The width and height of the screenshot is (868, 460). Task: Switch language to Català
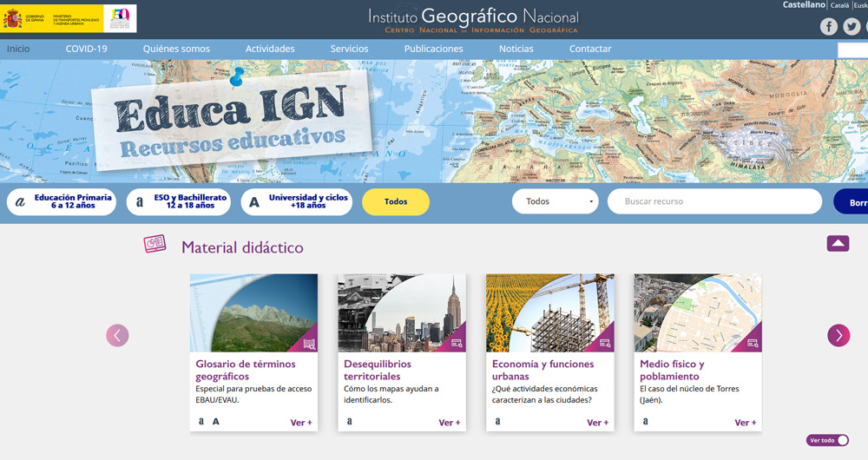pyautogui.click(x=839, y=5)
